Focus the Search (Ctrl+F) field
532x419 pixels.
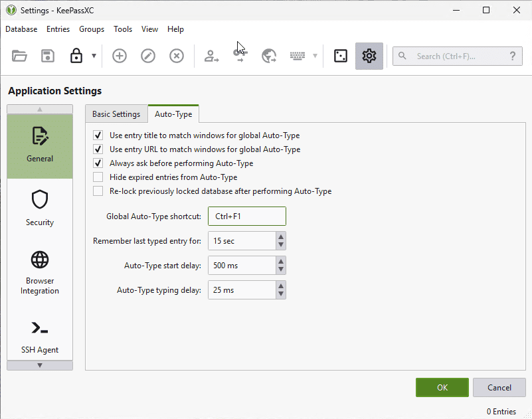pos(458,56)
